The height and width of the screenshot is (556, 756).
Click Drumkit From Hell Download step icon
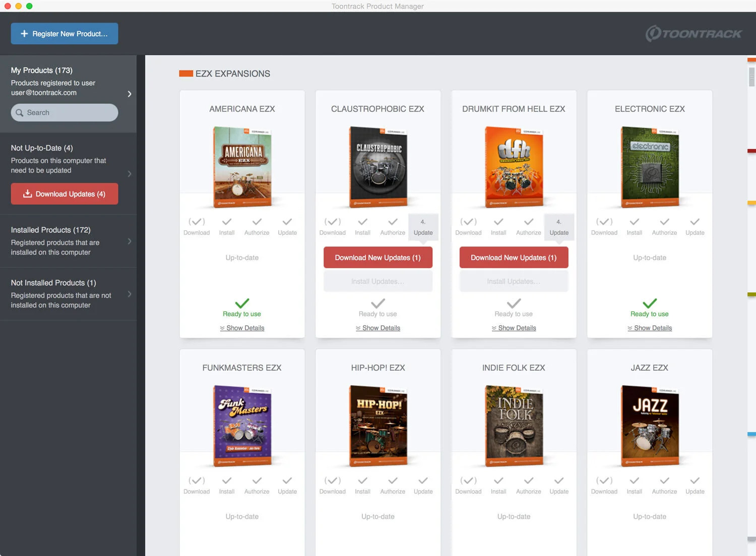pos(468,222)
